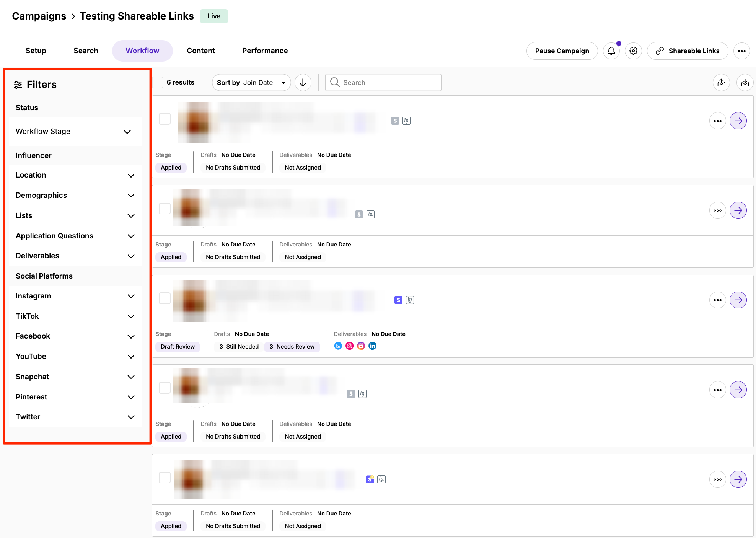Expand the Deliverables filter
The width and height of the screenshot is (756, 538).
(x=75, y=256)
